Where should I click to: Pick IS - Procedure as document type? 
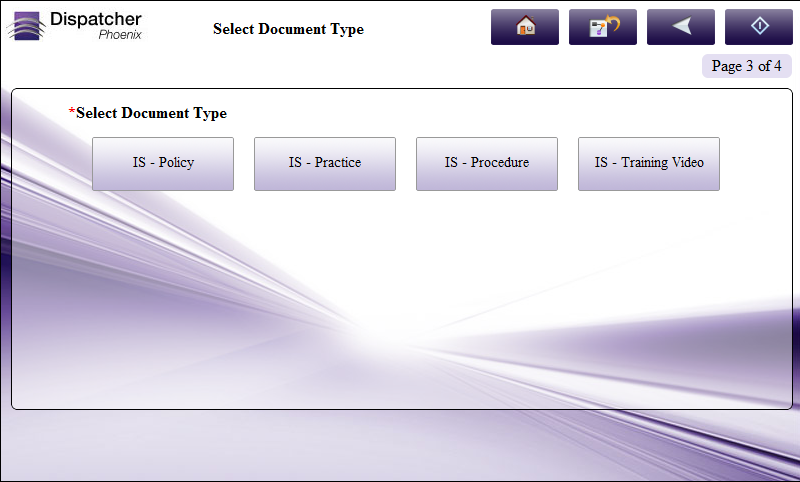pyautogui.click(x=487, y=163)
